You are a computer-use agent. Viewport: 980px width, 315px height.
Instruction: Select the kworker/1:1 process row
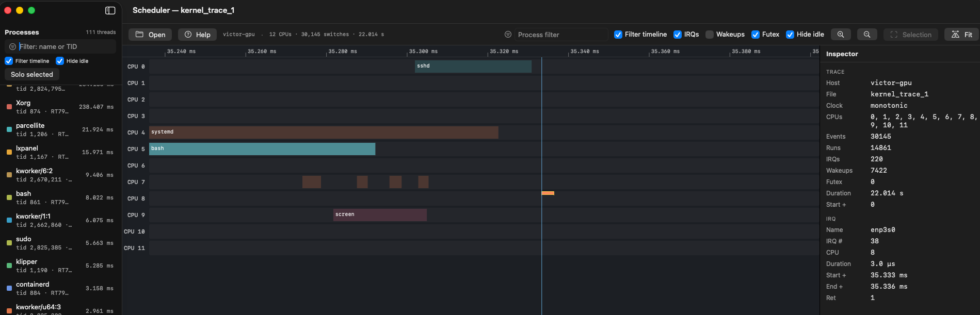pos(60,220)
